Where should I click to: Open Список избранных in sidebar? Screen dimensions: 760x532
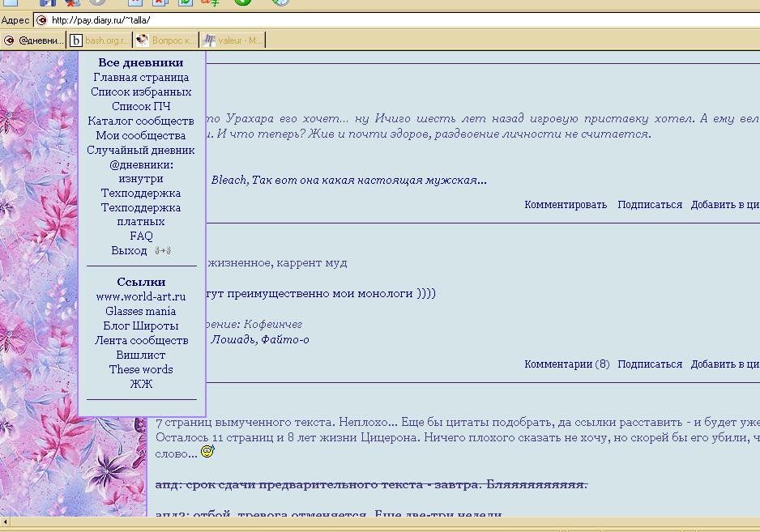tap(141, 92)
